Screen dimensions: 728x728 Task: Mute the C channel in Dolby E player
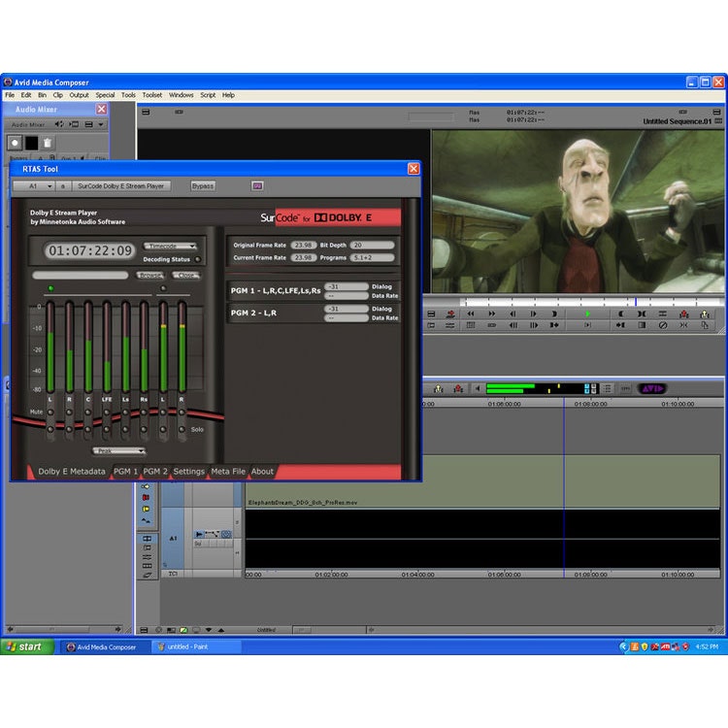(x=87, y=413)
